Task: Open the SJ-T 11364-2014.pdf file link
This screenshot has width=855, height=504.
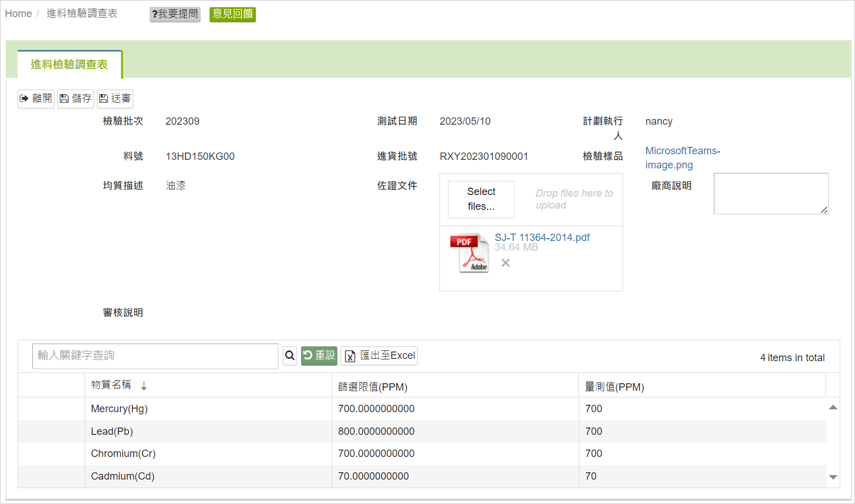Action: (x=542, y=238)
